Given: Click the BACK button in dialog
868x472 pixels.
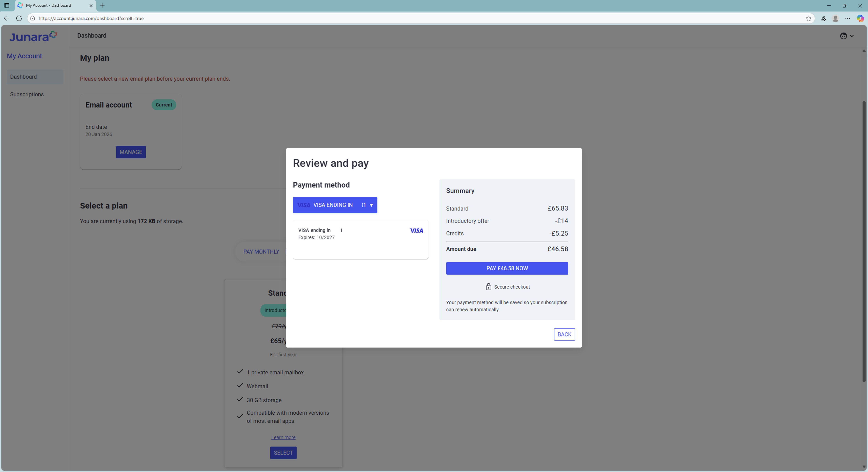Looking at the screenshot, I should point(564,334).
